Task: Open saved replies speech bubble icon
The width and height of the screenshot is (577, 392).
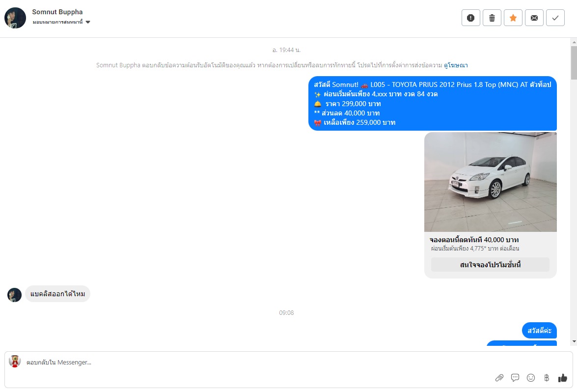Action: [515, 378]
